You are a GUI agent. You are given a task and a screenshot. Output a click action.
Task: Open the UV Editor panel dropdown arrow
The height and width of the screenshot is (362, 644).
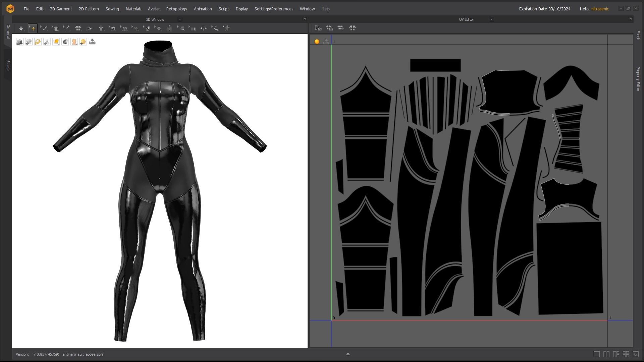[491, 19]
